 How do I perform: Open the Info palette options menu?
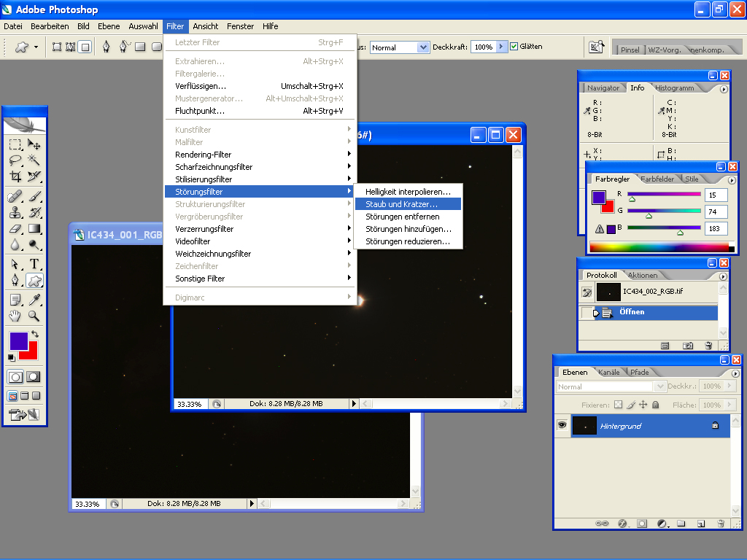click(x=724, y=89)
